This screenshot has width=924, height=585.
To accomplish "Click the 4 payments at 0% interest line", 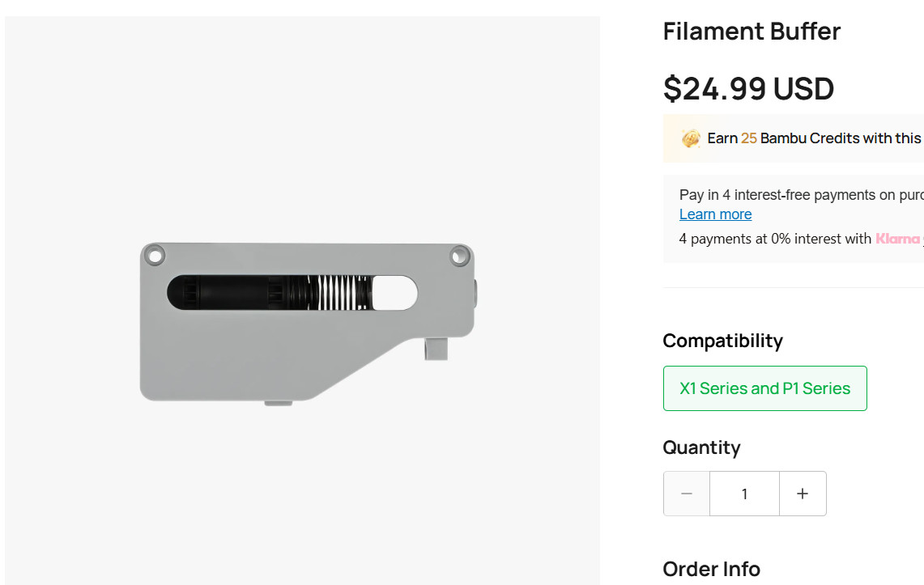I will [802, 239].
